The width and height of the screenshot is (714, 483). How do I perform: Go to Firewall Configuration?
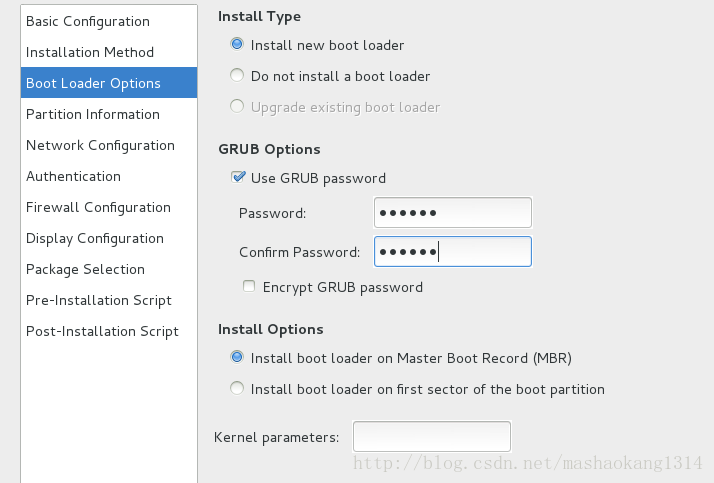[109, 207]
